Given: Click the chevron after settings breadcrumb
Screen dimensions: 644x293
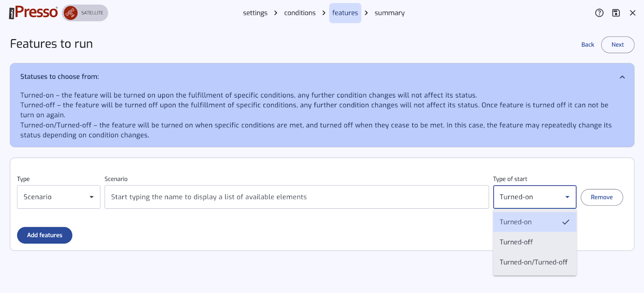Looking at the screenshot, I should [x=276, y=13].
